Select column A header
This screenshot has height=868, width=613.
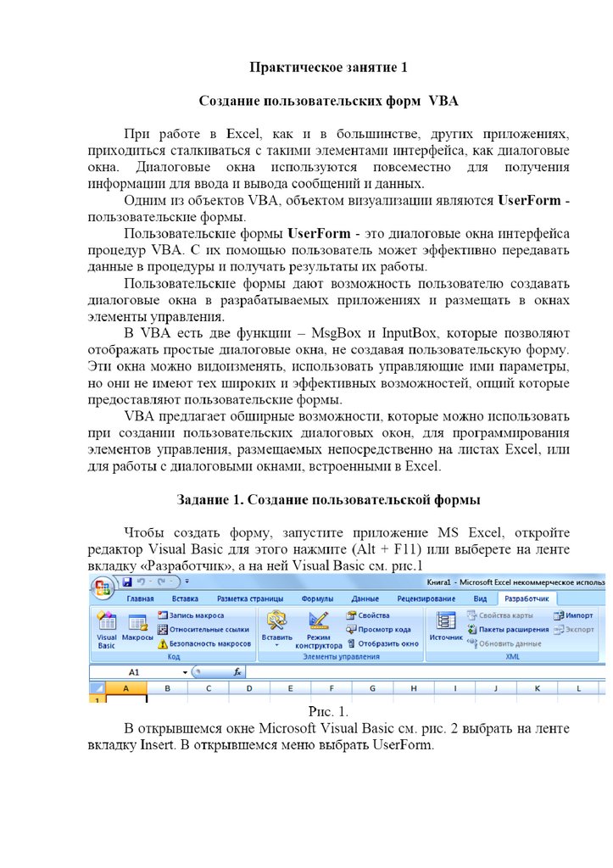[125, 688]
